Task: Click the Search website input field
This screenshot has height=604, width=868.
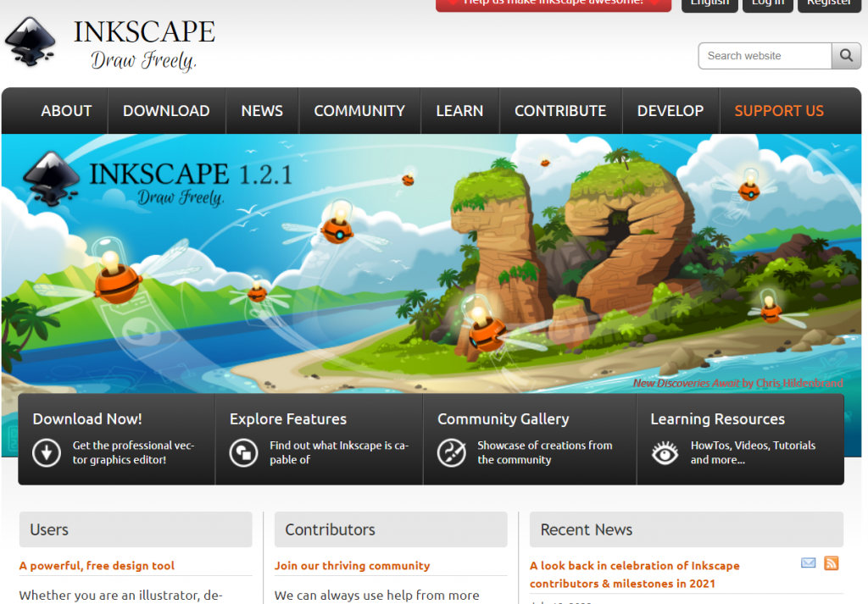Action: 765,55
